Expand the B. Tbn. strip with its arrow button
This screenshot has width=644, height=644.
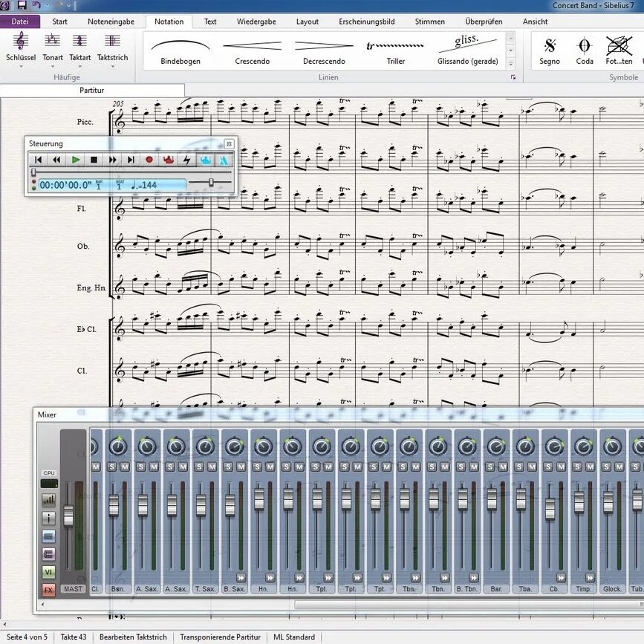(474, 577)
